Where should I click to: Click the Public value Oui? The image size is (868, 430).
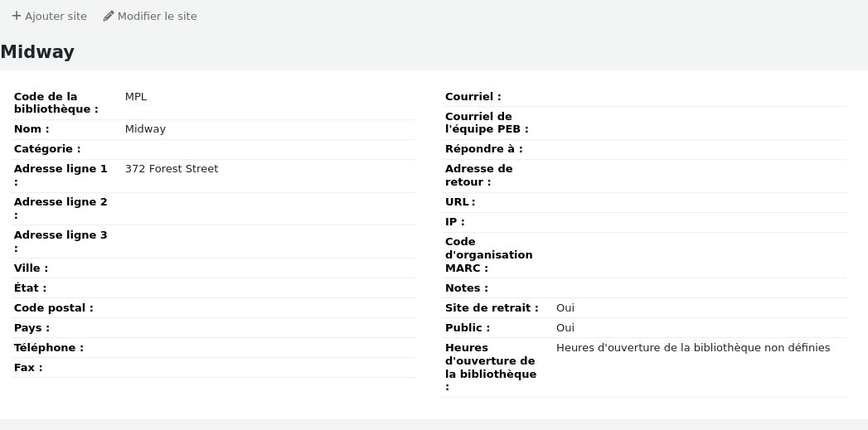coord(565,327)
